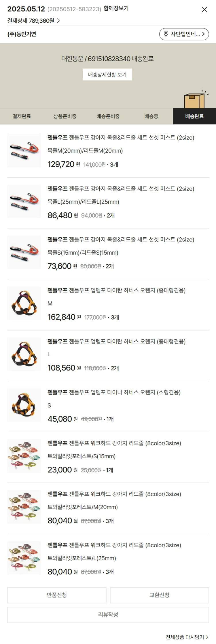Click 반품신청 button

click(57, 595)
